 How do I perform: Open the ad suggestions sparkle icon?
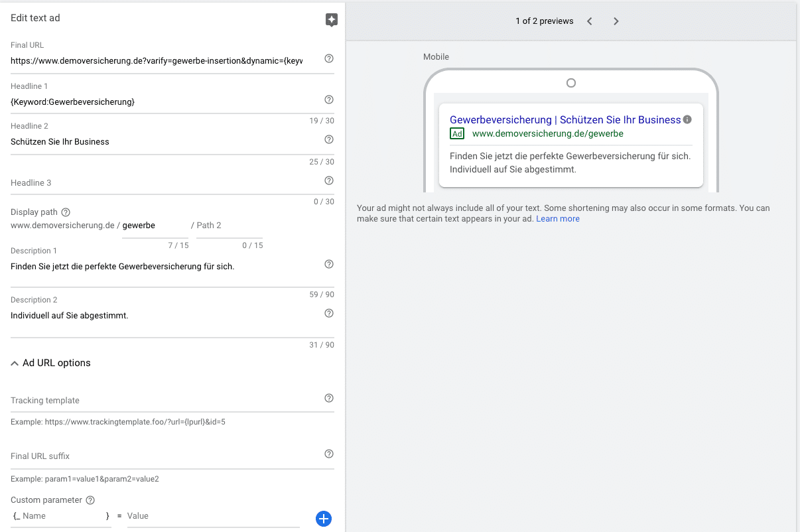332,20
